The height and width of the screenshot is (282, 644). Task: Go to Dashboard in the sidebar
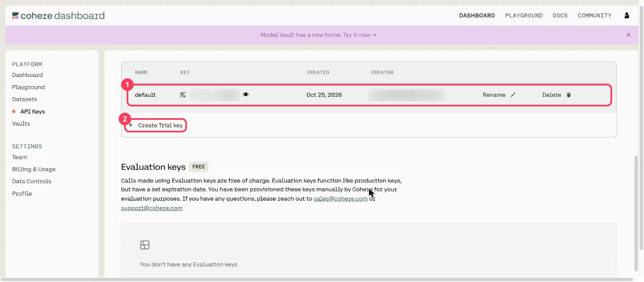[27, 75]
